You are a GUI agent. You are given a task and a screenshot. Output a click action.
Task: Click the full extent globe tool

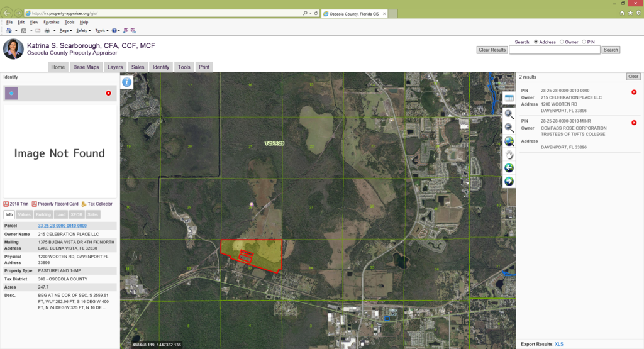click(509, 141)
